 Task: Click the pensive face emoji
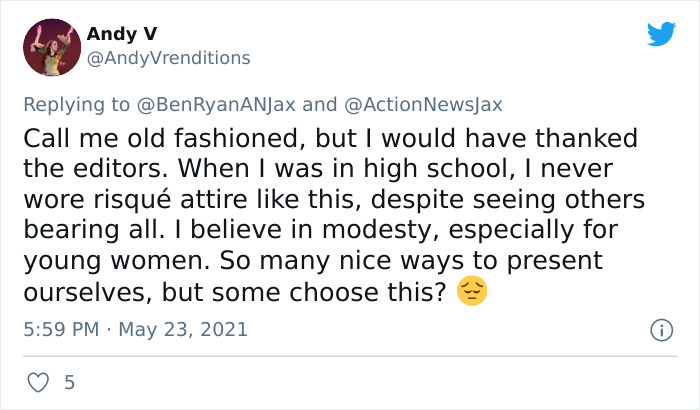[472, 292]
